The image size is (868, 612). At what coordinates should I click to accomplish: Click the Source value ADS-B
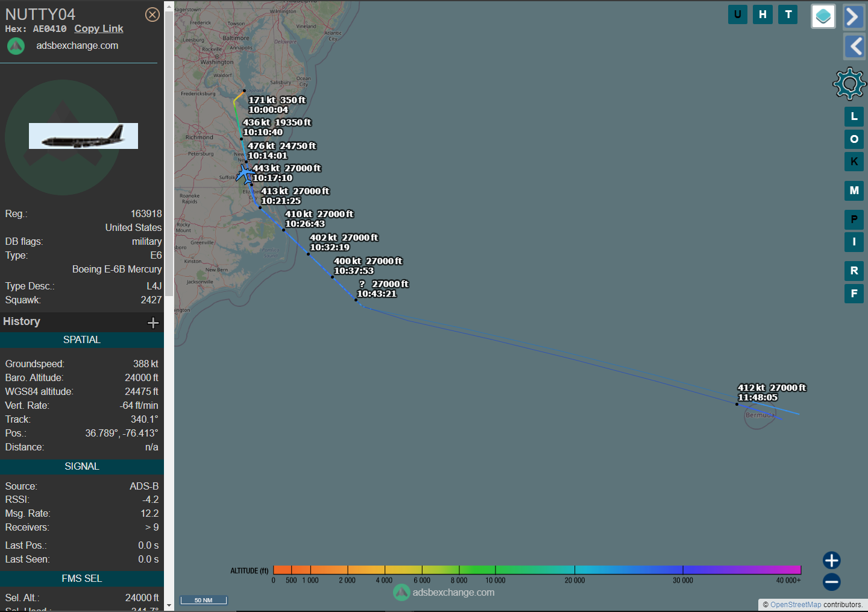coord(145,487)
